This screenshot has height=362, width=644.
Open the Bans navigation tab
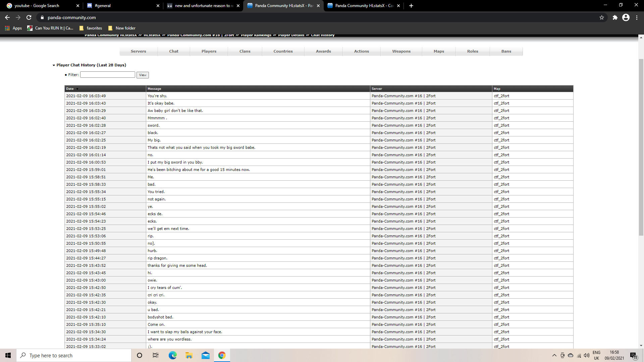(506, 51)
